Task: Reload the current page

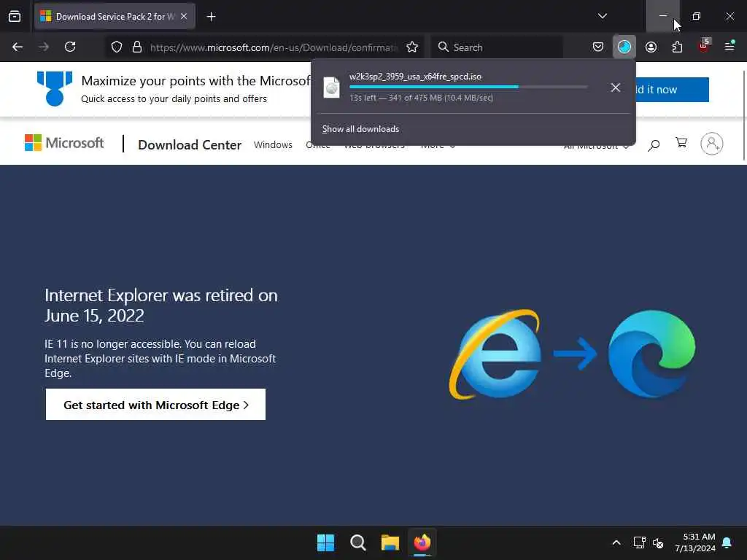Action: (x=70, y=47)
